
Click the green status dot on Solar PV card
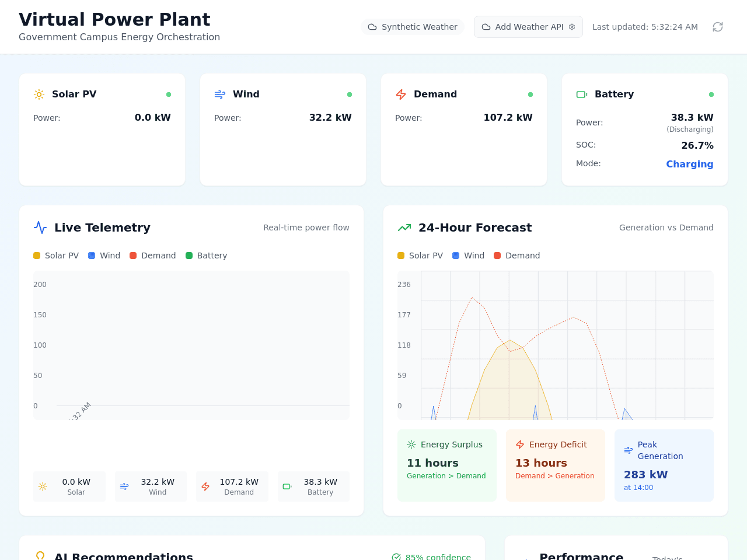pos(169,94)
